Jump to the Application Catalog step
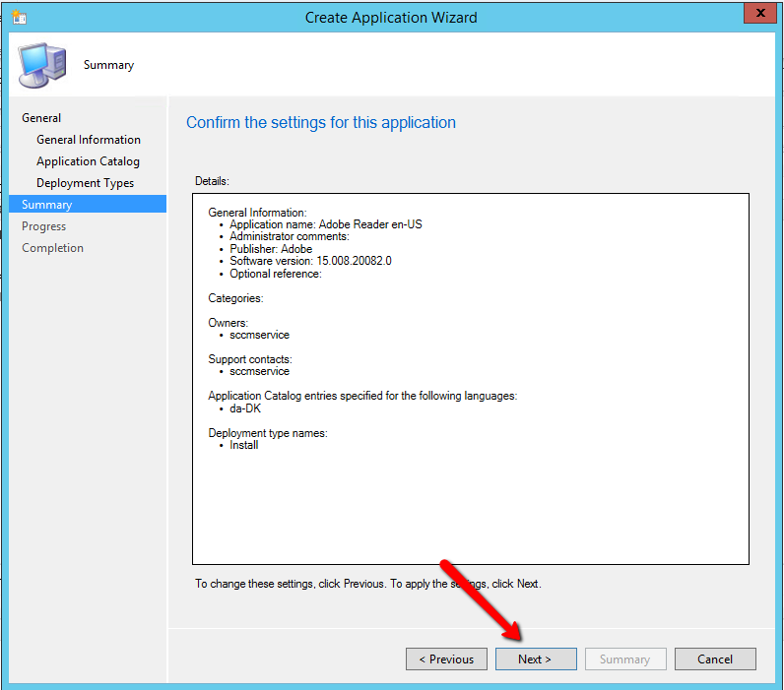This screenshot has height=690, width=784. tap(88, 161)
